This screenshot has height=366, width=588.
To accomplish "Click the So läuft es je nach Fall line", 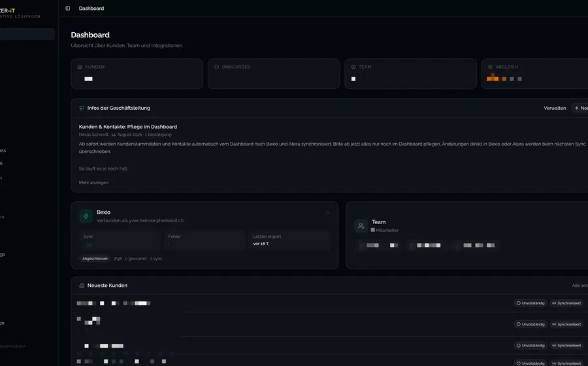I will click(103, 169).
